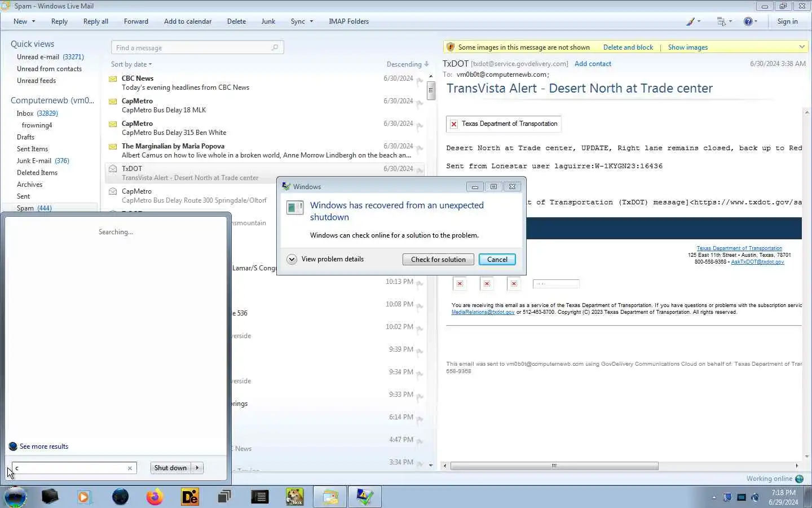This screenshot has width=812, height=508.
Task: Click Reply all in the toolbar
Action: click(x=96, y=21)
